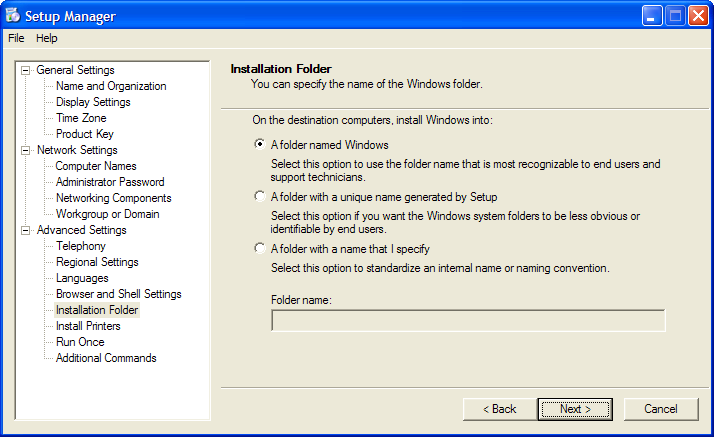The height and width of the screenshot is (437, 714).
Task: Go to Regional Settings page
Action: pos(97,262)
